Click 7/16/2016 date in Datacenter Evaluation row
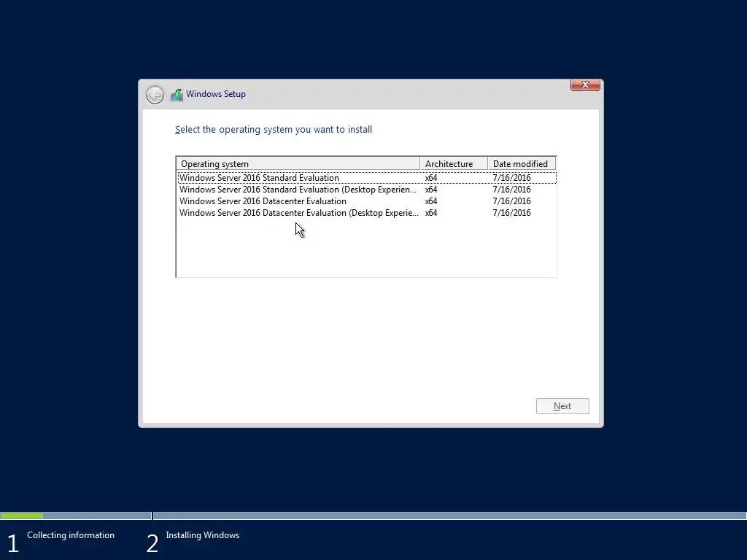The height and width of the screenshot is (560, 747). (511, 201)
